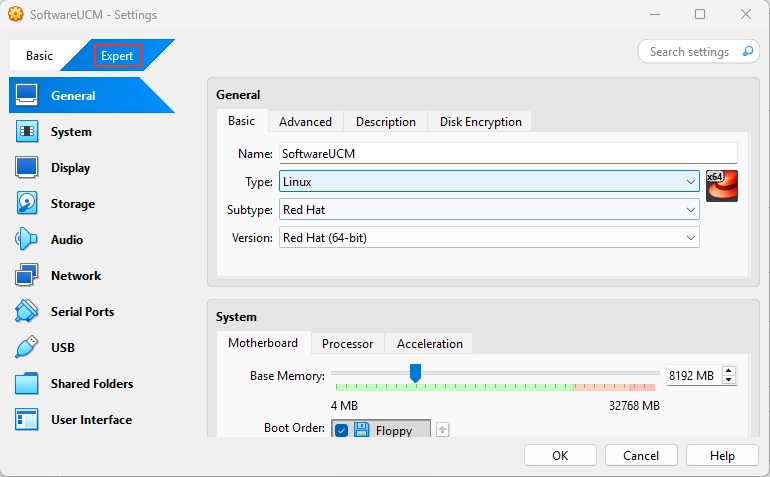Click the General monitor icon in sidebar
This screenshot has width=770, height=477.
click(x=27, y=95)
